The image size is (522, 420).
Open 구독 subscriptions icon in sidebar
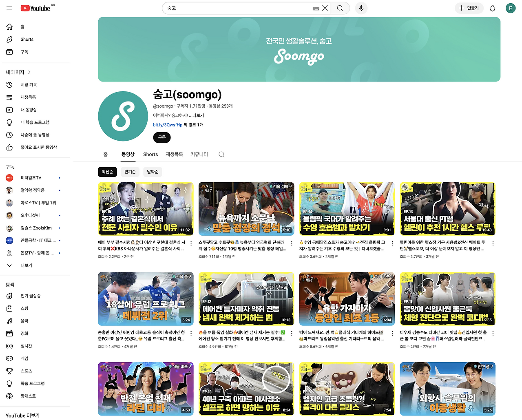tap(9, 52)
